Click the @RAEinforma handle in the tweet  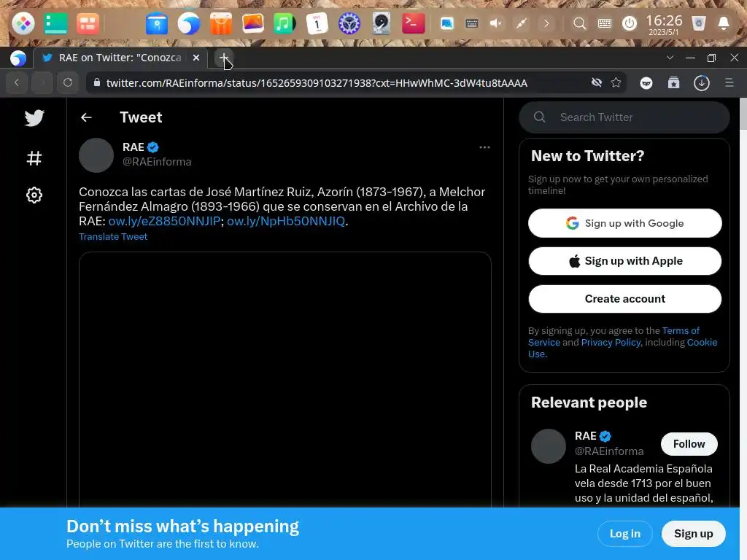point(157,162)
